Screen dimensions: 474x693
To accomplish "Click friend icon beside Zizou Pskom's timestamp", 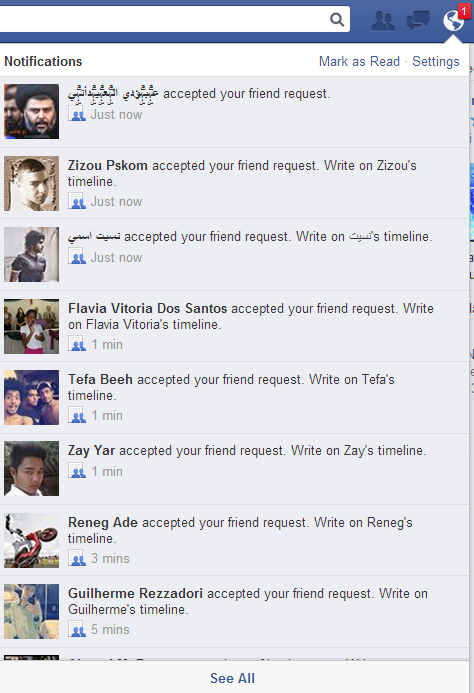I will pyautogui.click(x=77, y=201).
